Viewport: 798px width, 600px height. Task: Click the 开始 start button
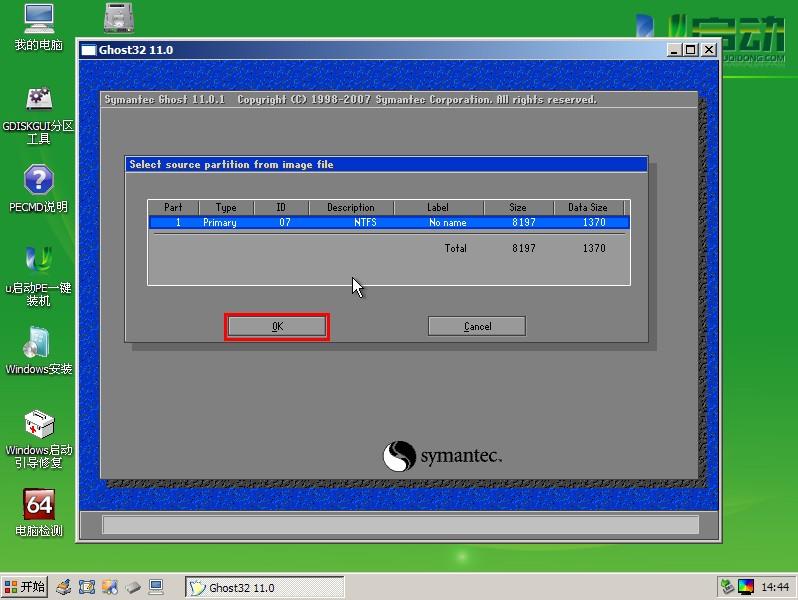[x=25, y=587]
